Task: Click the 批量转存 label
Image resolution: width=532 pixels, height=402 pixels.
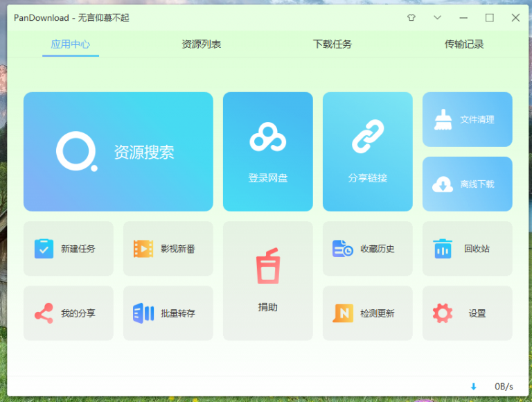Action: coord(178,313)
